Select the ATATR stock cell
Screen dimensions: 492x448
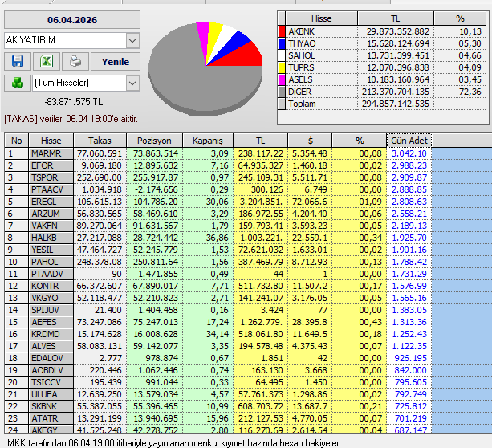(51, 418)
